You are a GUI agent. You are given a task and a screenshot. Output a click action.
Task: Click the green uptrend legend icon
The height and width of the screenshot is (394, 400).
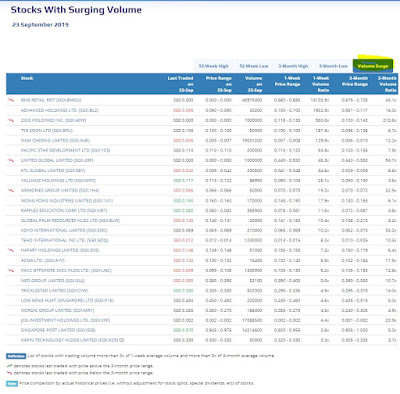(x=9, y=366)
